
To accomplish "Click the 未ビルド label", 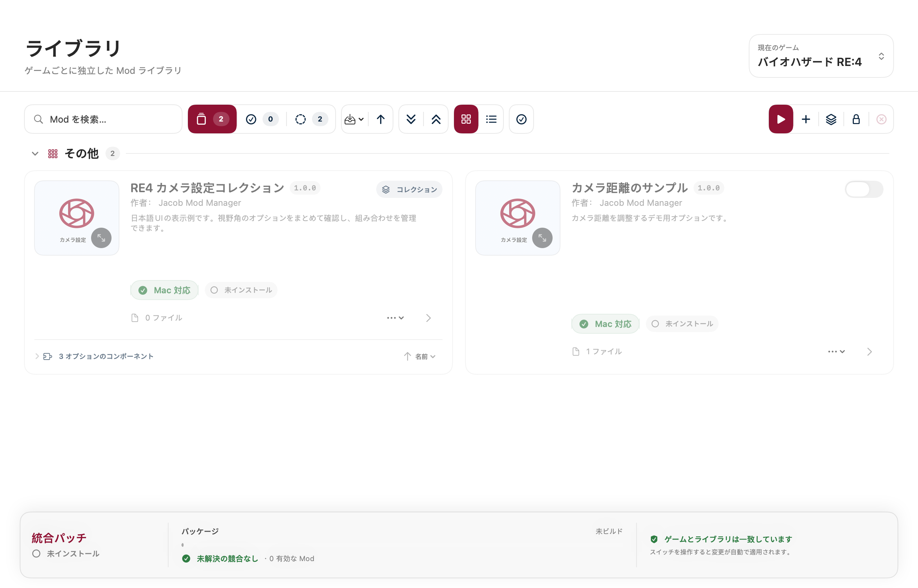I will [x=609, y=531].
